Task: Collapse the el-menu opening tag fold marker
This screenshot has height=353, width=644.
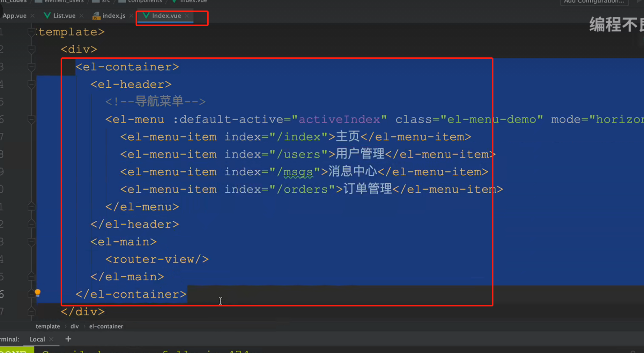Action: pyautogui.click(x=31, y=120)
